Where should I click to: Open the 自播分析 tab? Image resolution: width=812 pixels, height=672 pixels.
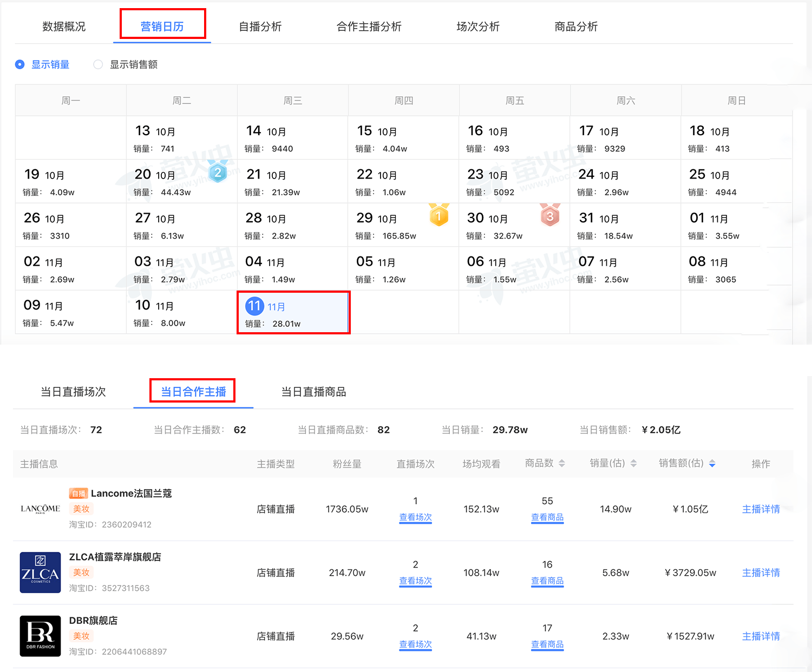pos(260,27)
